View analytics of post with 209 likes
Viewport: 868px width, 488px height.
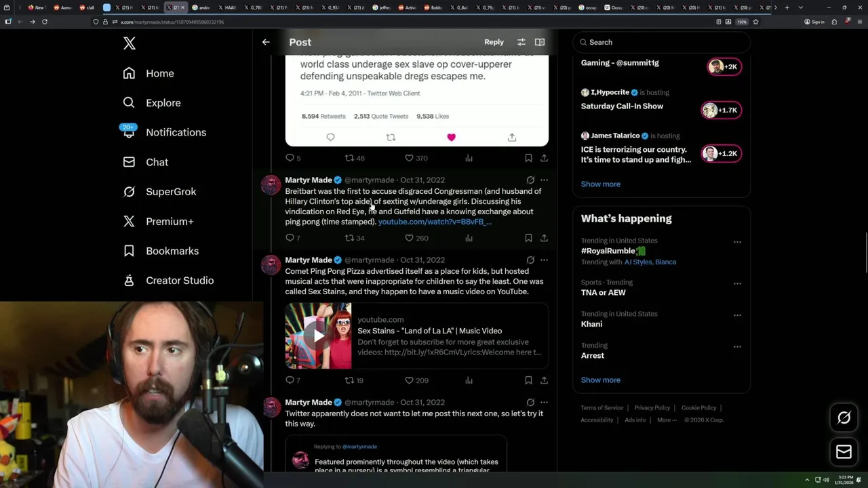(x=469, y=380)
